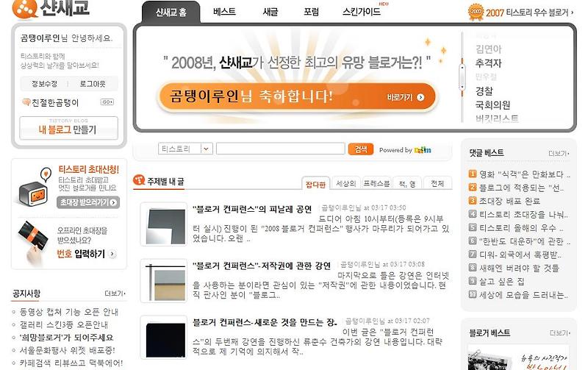The width and height of the screenshot is (588, 370).
Task: Click the 샨새교 logo icon
Action: pos(25,9)
